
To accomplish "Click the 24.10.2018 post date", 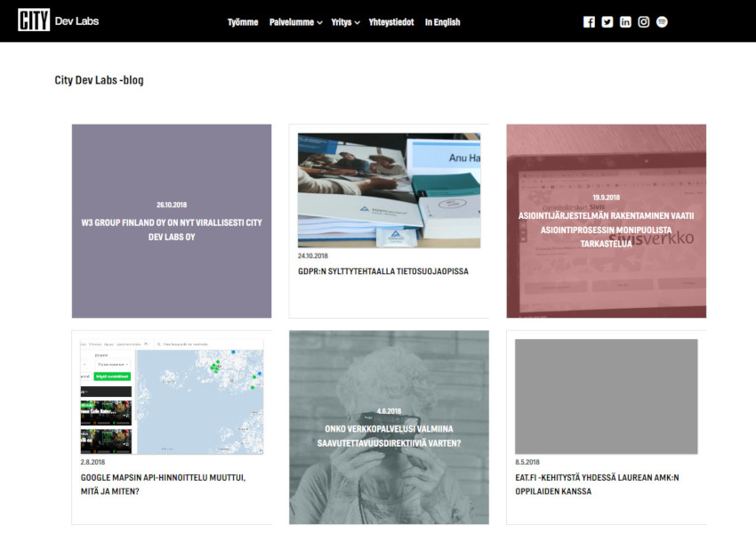I will [x=313, y=256].
